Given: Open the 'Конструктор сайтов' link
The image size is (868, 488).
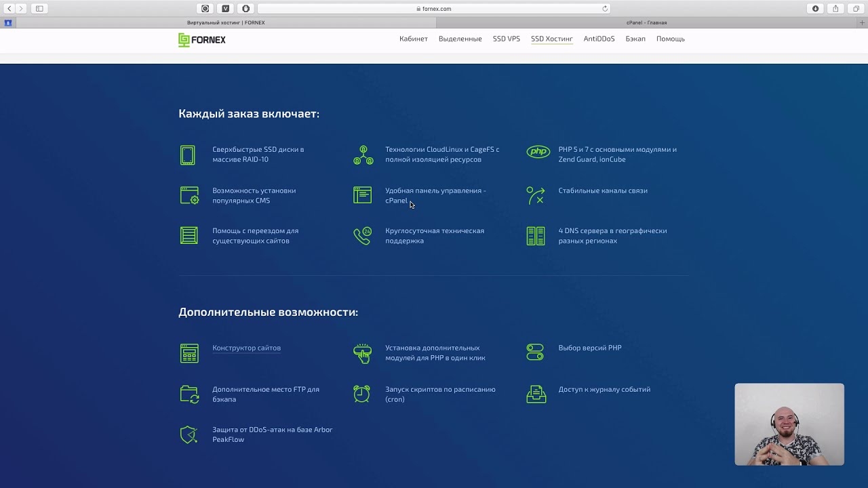Looking at the screenshot, I should [246, 348].
